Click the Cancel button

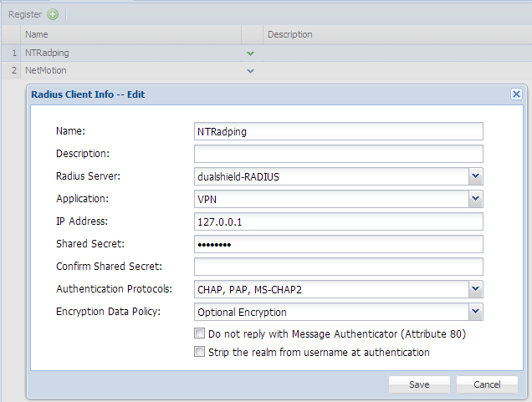pyautogui.click(x=487, y=384)
